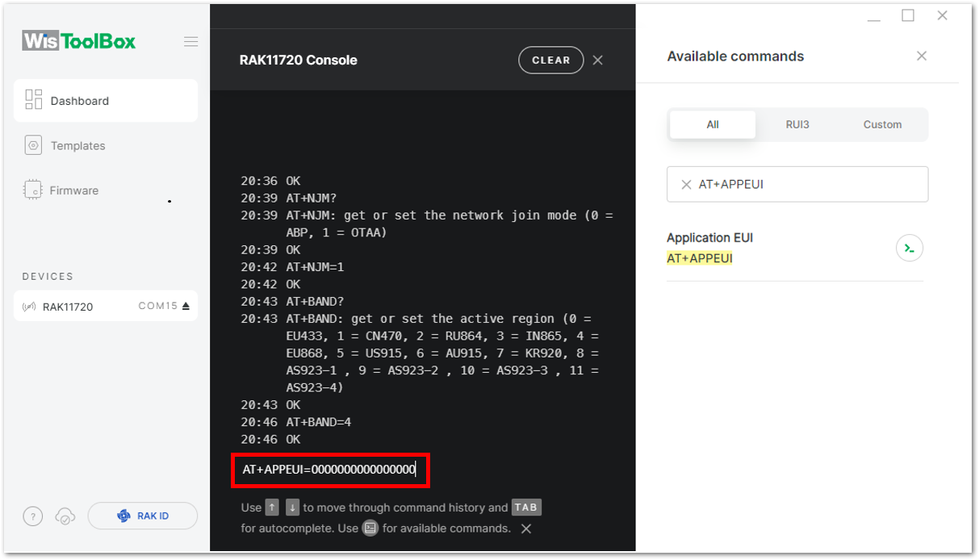Screen dimensions: 979x560
Task: Click the Templates icon
Action: [33, 146]
